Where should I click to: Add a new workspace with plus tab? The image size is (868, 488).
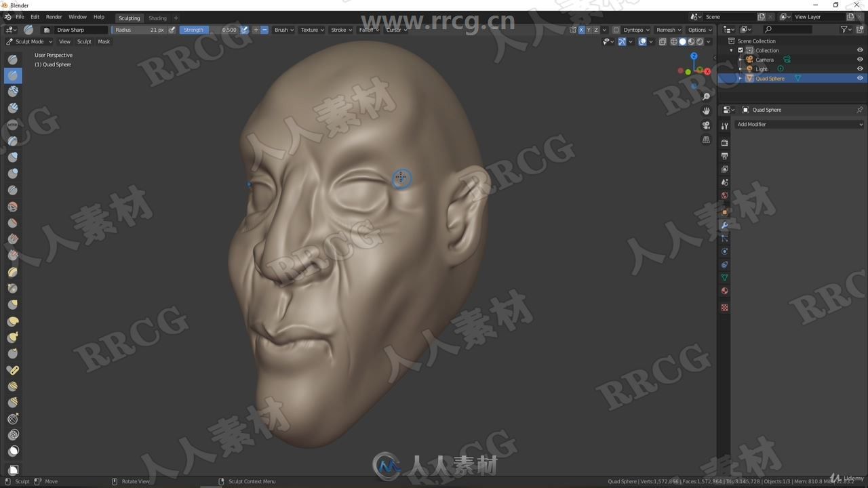tap(176, 18)
